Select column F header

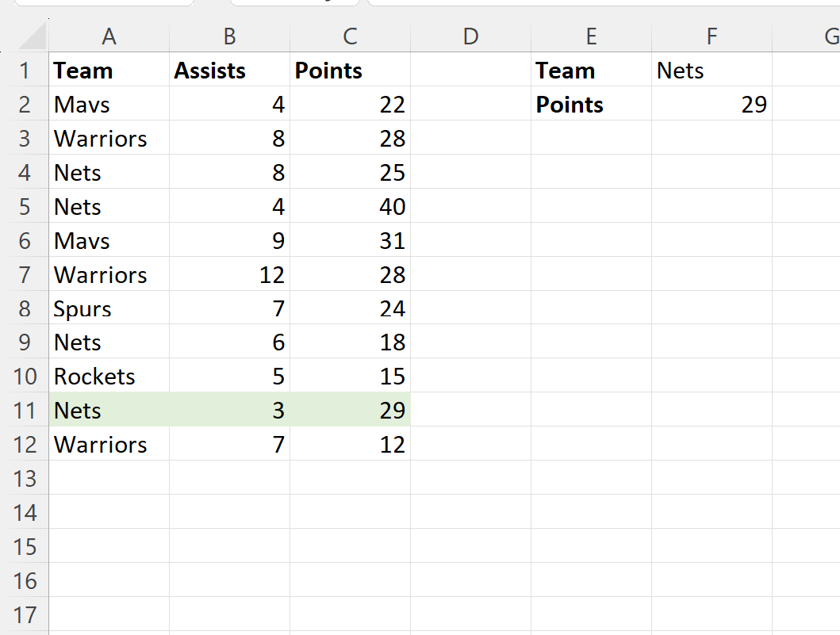(x=712, y=36)
